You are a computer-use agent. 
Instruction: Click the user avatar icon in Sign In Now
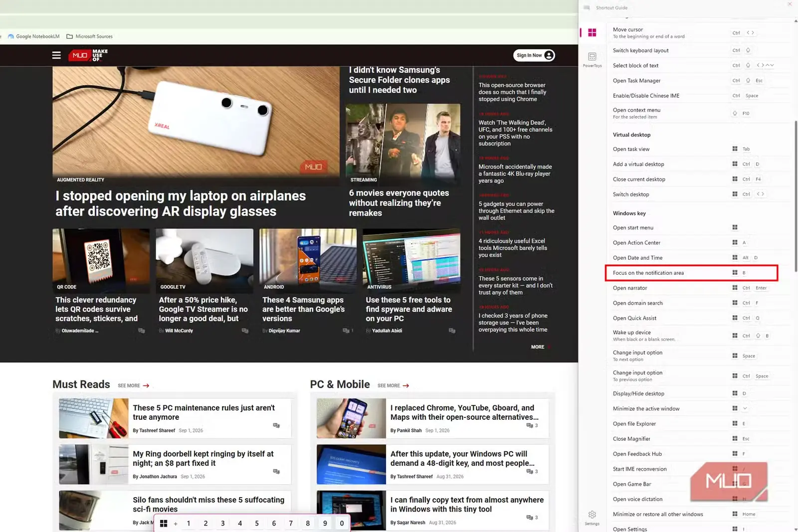coord(549,55)
